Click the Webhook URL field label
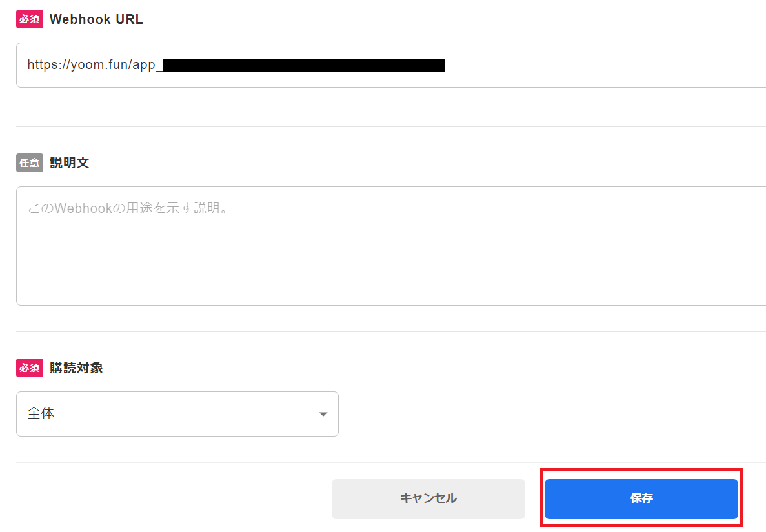This screenshot has width=766, height=532. point(96,19)
